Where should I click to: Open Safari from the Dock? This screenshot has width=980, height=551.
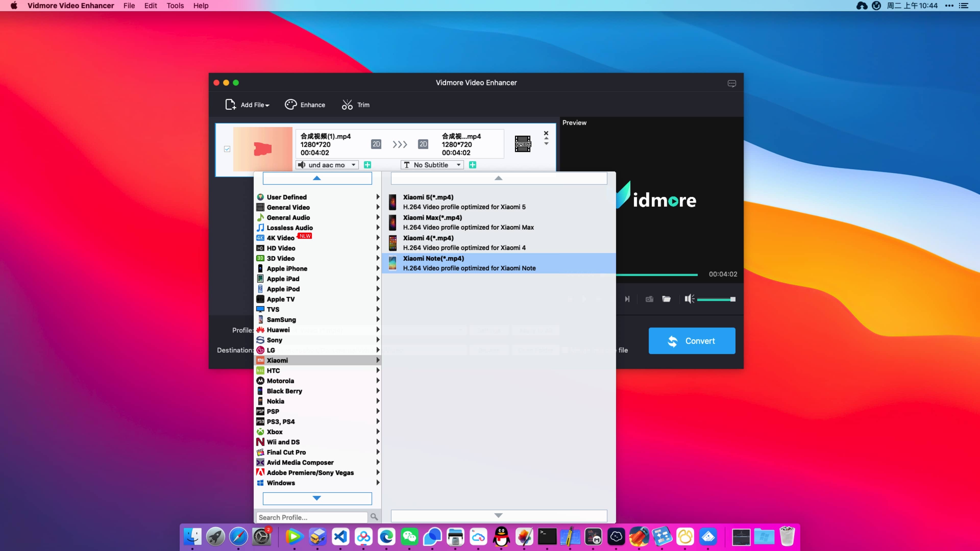[x=239, y=536]
